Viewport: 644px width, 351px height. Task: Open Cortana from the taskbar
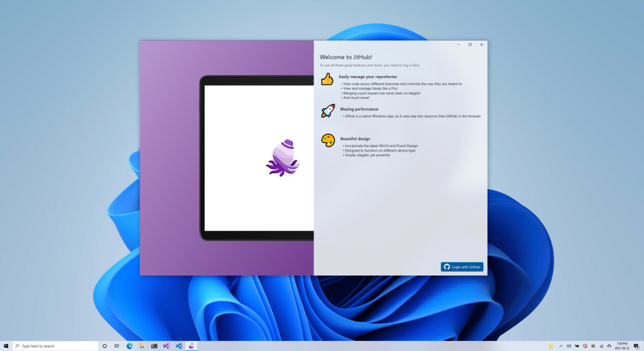pos(105,346)
